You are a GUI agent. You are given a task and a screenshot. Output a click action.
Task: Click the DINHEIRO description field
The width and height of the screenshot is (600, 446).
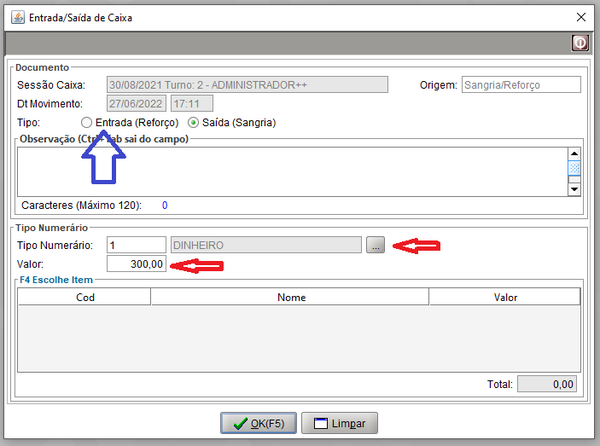click(x=266, y=245)
